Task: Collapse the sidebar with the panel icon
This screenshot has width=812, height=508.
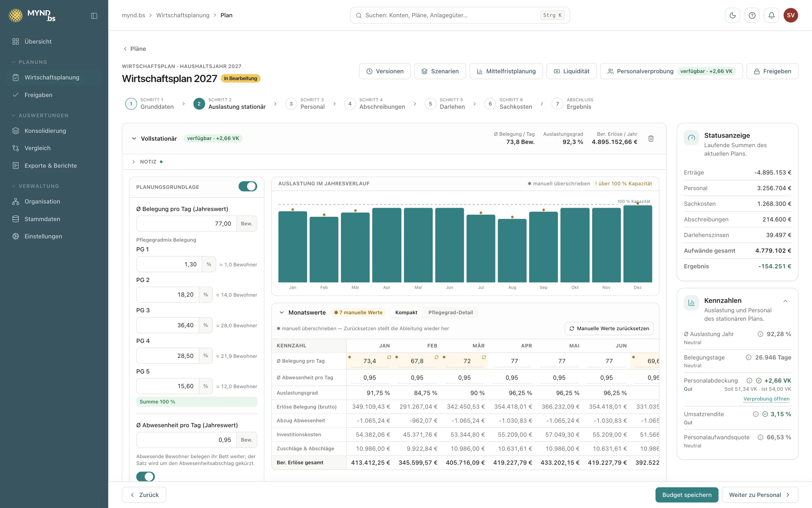Action: (x=94, y=15)
